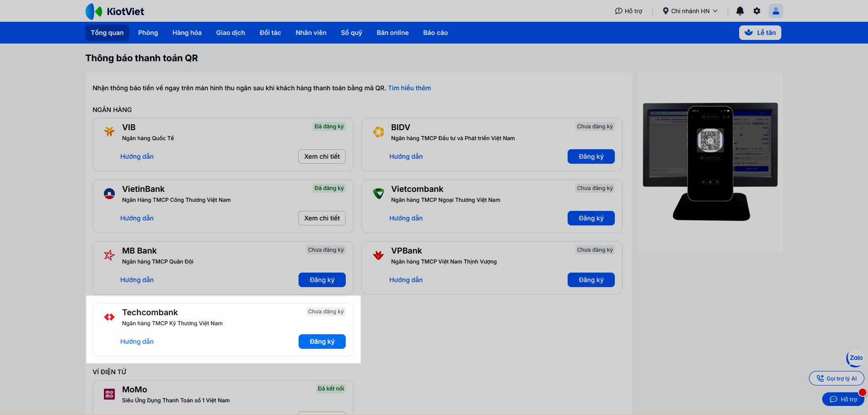This screenshot has height=415, width=868.
Task: Open the Zalo chat bubble
Action: coord(855,358)
